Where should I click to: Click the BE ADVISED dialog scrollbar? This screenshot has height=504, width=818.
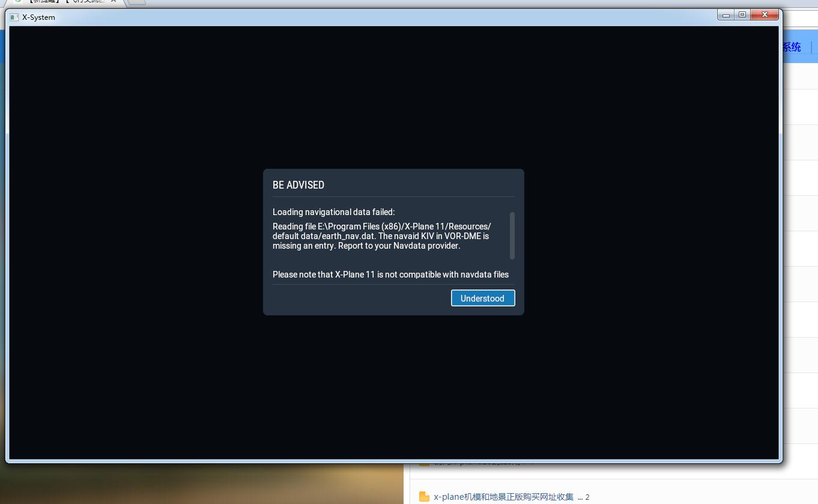(512, 235)
